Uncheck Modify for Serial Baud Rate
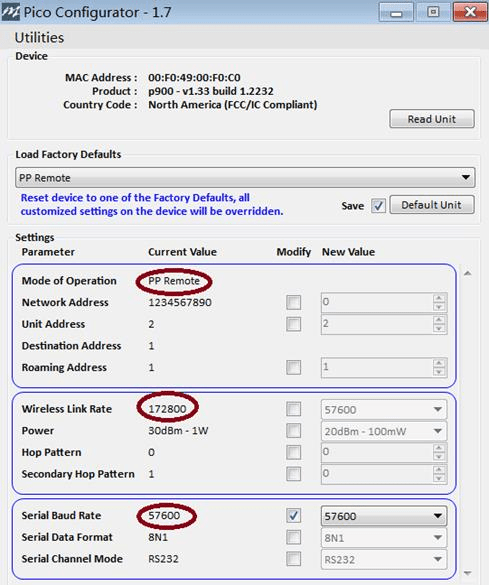Viewport: 489px width, 585px height. click(x=294, y=516)
